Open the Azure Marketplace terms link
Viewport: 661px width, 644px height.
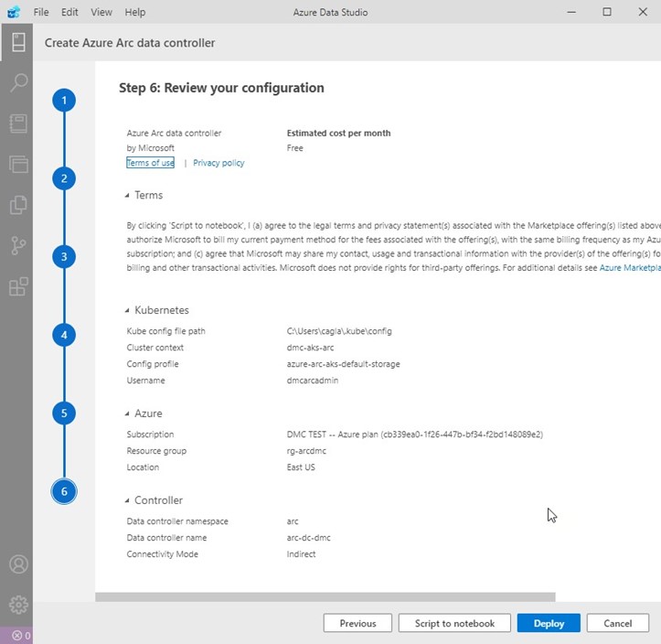coord(630,268)
